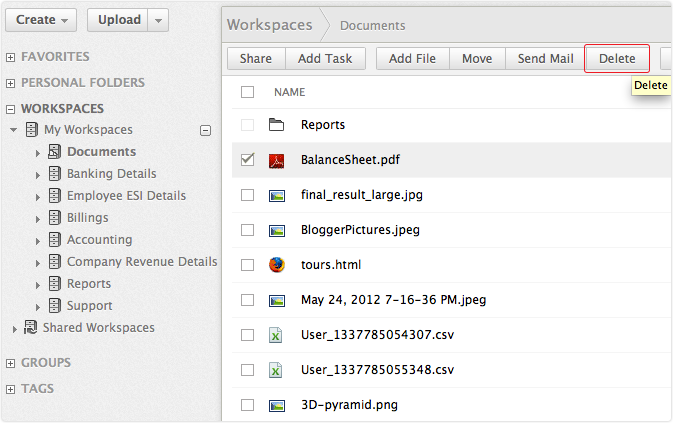Click the spreadsheet icon of User_1337785055348.csv
Screen dimensions: 674x424
click(276, 370)
